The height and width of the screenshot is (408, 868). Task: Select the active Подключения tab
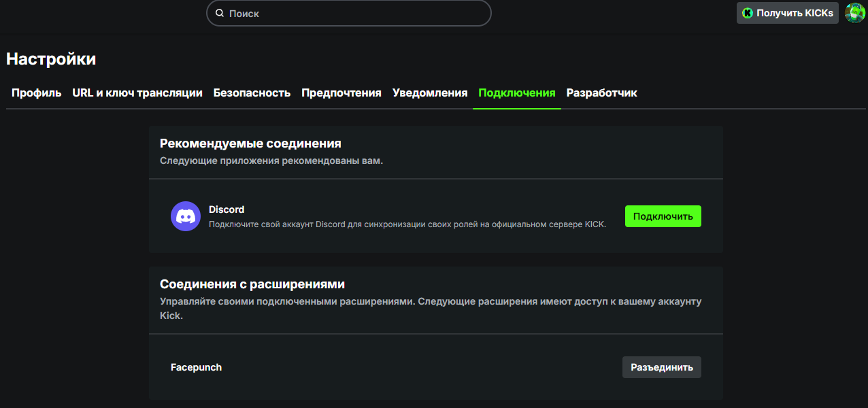[517, 93]
